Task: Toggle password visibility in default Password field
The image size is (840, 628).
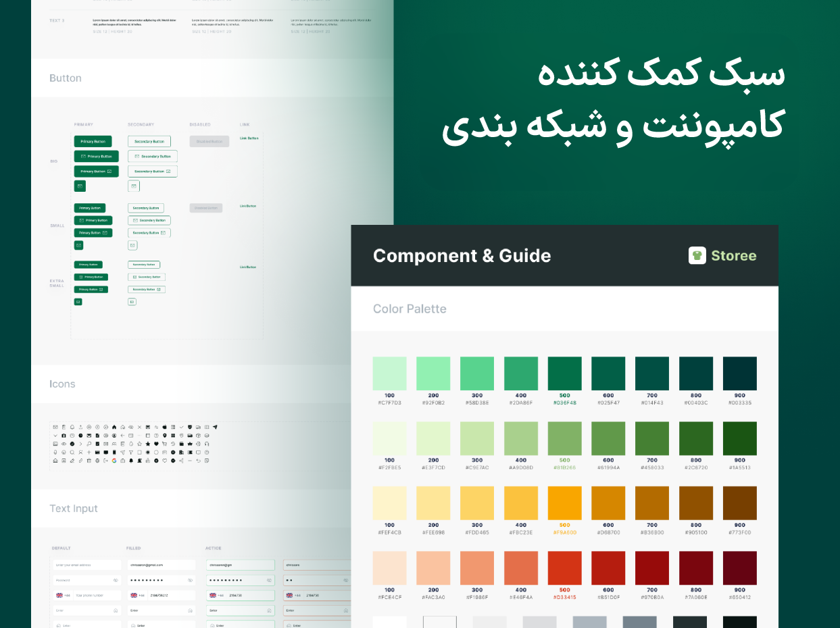Action: [x=116, y=580]
